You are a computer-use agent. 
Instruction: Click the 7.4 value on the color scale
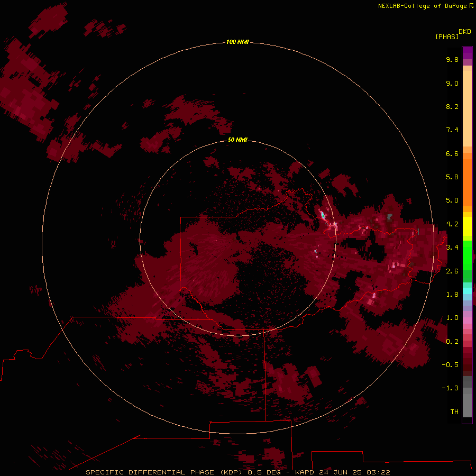[452, 130]
